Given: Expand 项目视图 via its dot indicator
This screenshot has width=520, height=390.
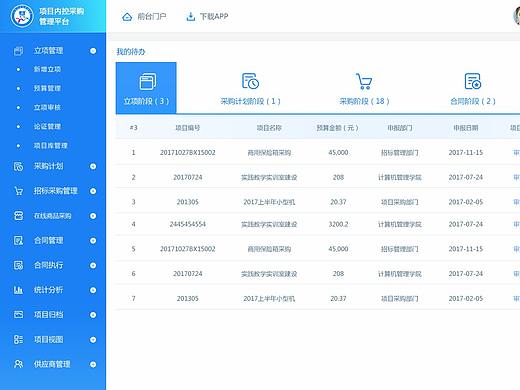Looking at the screenshot, I should pos(93,339).
